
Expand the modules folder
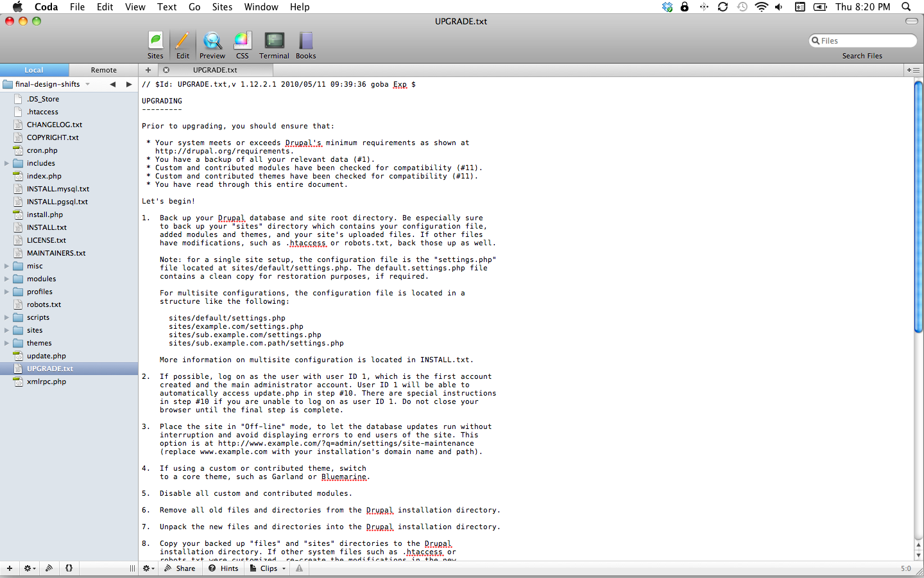click(x=6, y=279)
